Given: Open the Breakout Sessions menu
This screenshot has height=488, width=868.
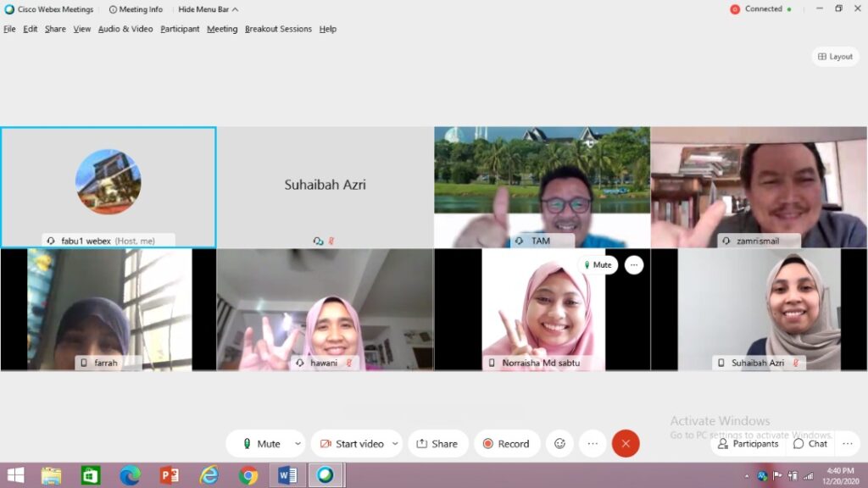Looking at the screenshot, I should [x=278, y=29].
